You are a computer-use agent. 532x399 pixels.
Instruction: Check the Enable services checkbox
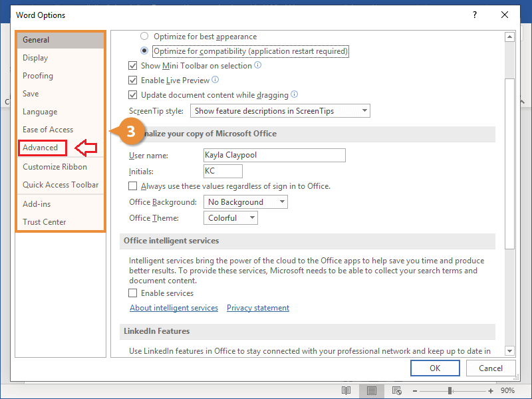pos(132,293)
